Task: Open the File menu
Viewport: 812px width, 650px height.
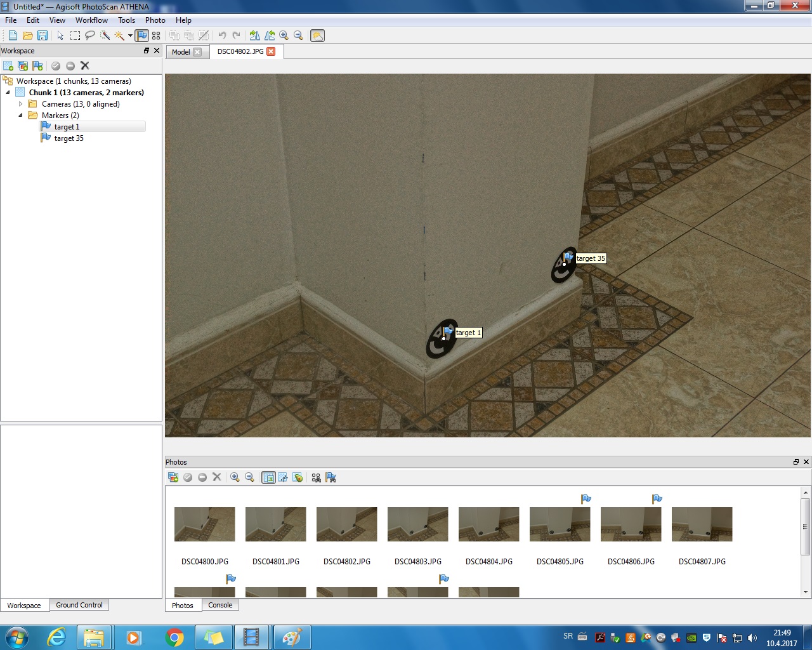Action: (x=11, y=20)
